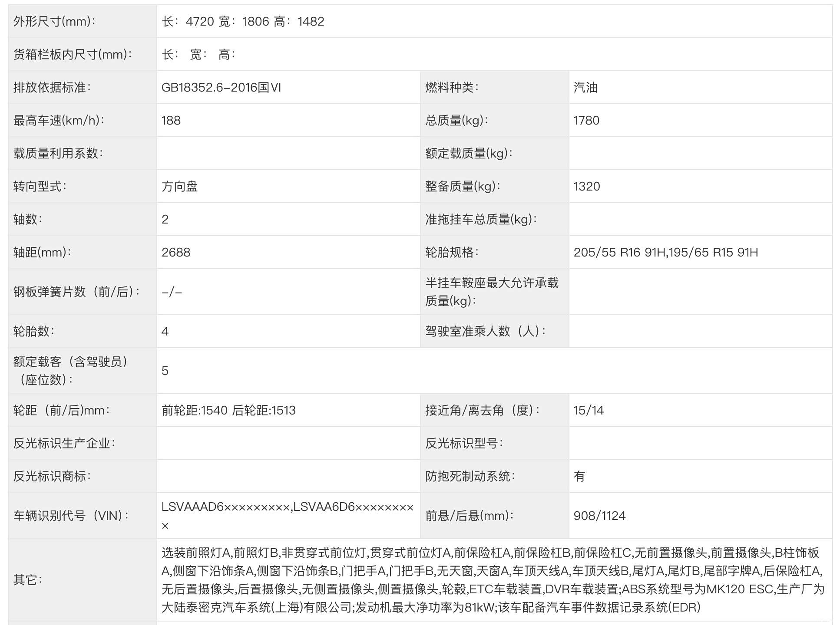
Task: Click the 防抱死制动系统 label cell
Action: pyautogui.click(x=470, y=476)
